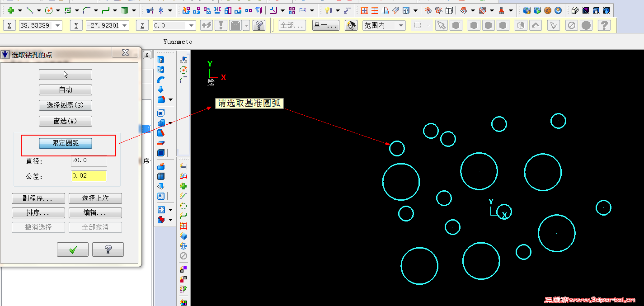Click the 排序... button
The height and width of the screenshot is (306, 644).
[x=38, y=213]
